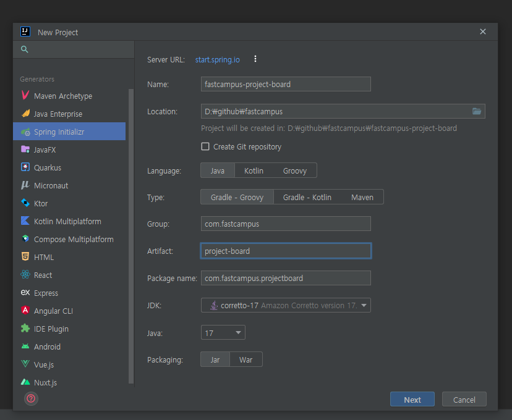
Task: Choose Gradle - Groovy build type
Action: pyautogui.click(x=237, y=197)
